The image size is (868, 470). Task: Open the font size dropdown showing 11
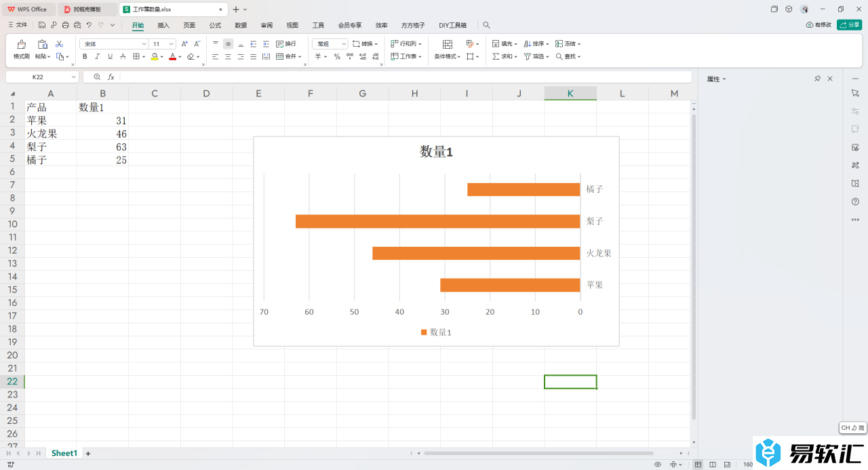click(x=172, y=44)
